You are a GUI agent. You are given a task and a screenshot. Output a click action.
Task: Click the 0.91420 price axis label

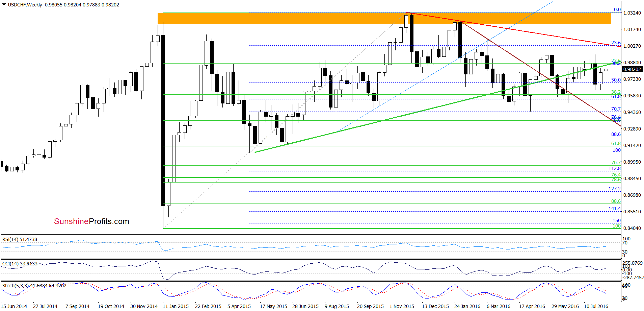(632, 145)
